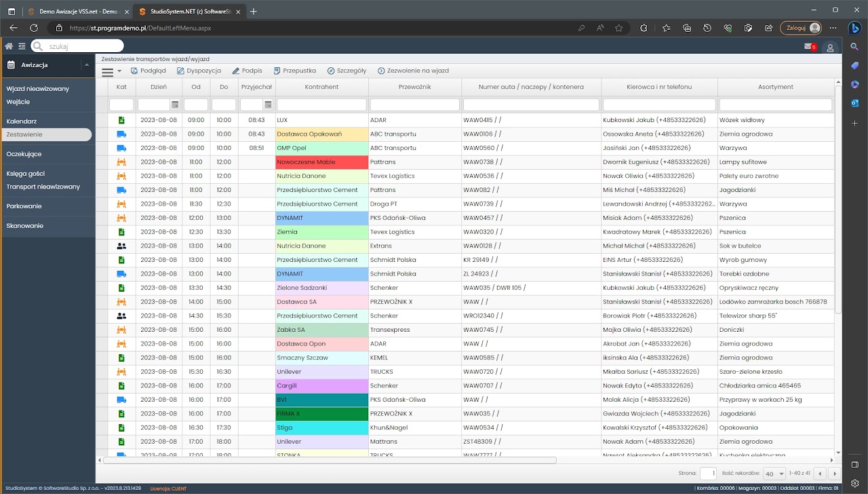Open the user profile icon in the header
Screen dimensions: 868x494
(830, 47)
